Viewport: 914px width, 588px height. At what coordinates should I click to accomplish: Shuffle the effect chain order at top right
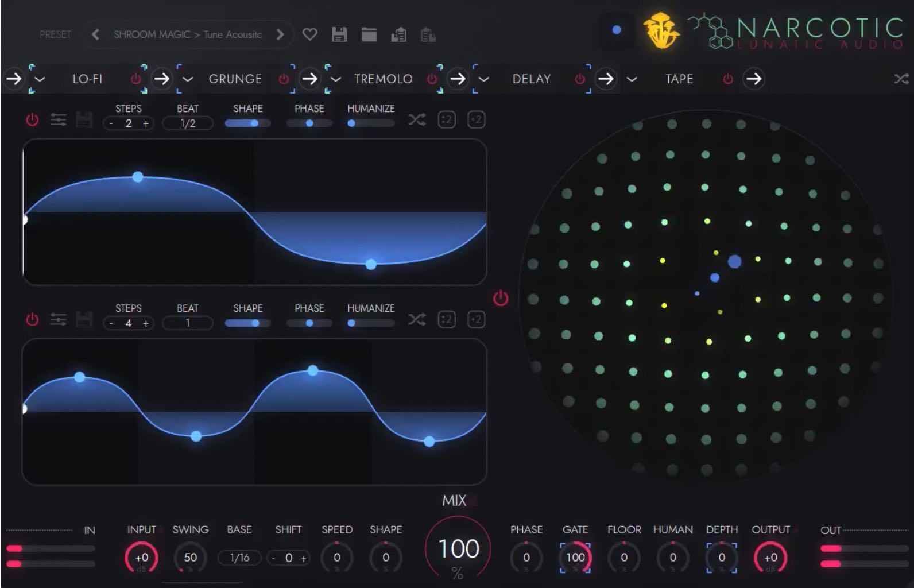tap(901, 79)
